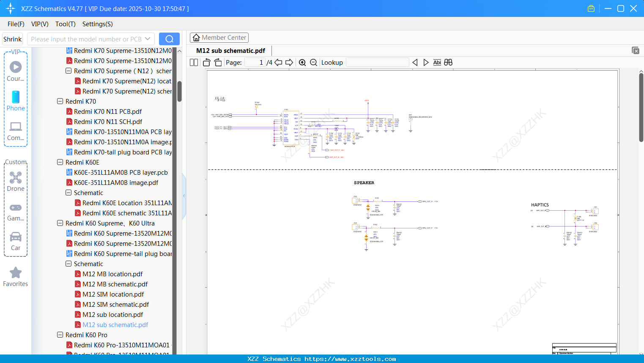Image resolution: width=644 pixels, height=363 pixels.
Task: Collapse the Schematic node under Redmi K60 Supreme
Action: [68, 264]
